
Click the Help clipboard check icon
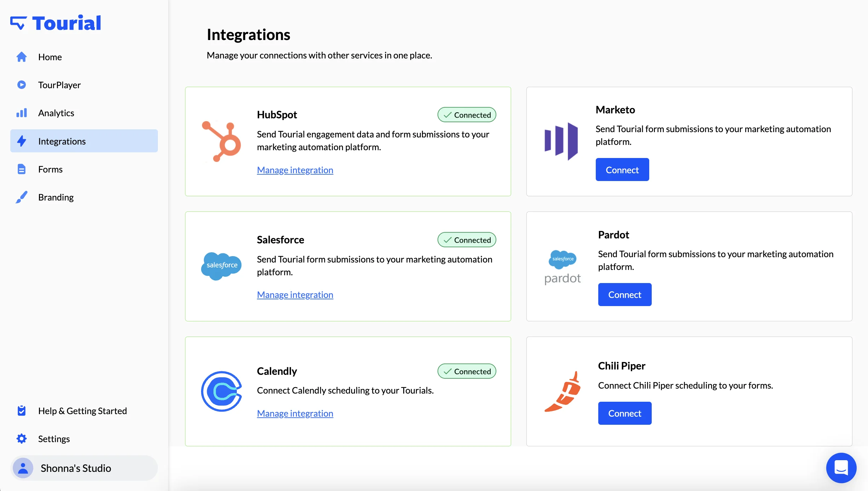22,411
